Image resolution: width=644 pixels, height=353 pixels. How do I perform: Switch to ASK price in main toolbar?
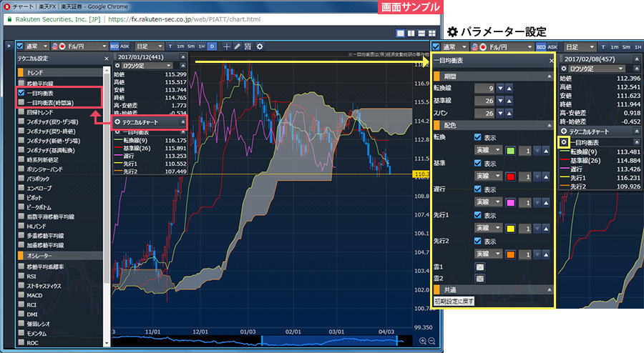pos(125,46)
